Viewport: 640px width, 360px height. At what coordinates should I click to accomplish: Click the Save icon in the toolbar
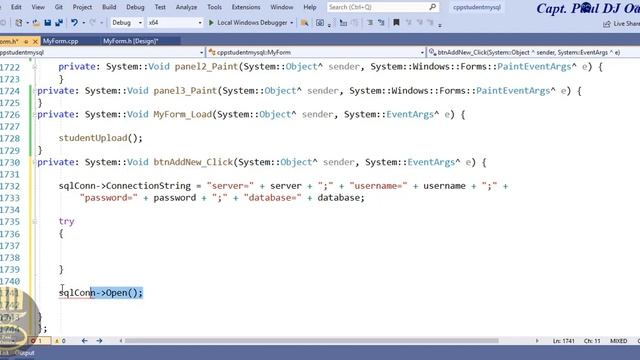[x=48, y=23]
